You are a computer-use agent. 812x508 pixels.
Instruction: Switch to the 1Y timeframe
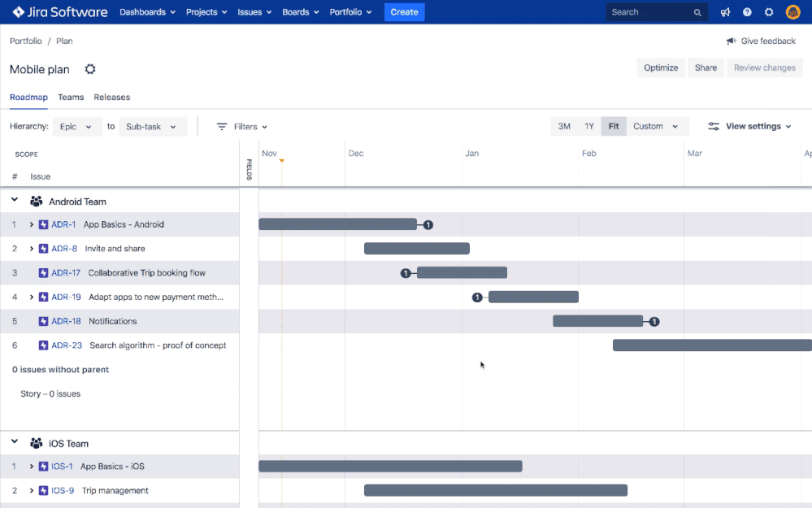(588, 126)
